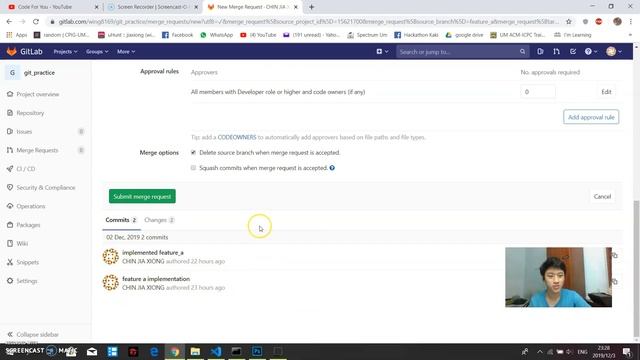The image size is (640, 360).
Task: Expand the Groups dropdown
Action: [97, 52]
